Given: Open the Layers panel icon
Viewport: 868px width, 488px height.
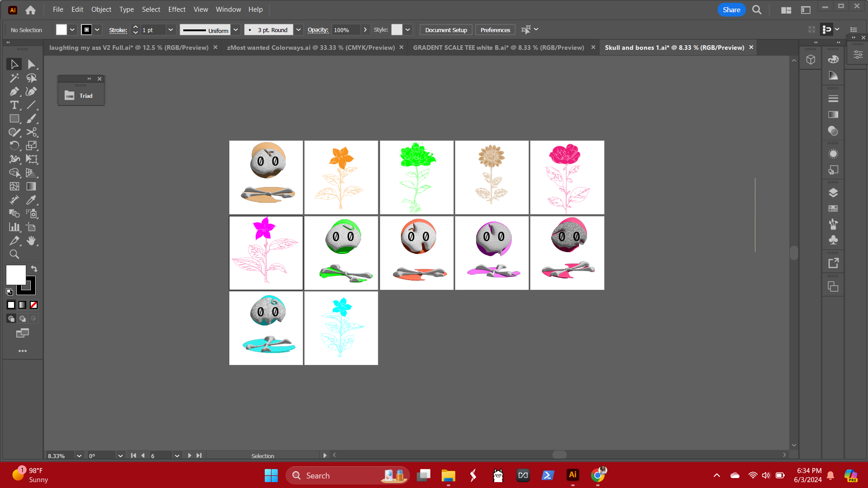Looking at the screenshot, I should (x=833, y=193).
